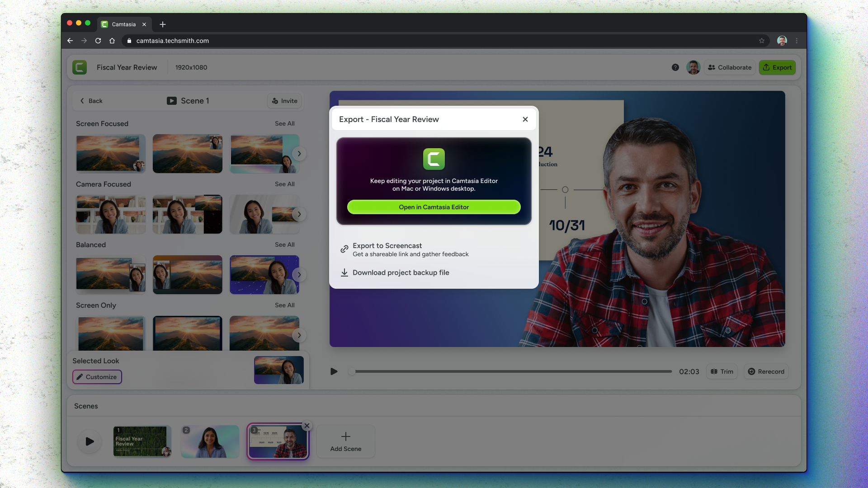Bookmark page with star icon
The image size is (868, 488).
click(x=762, y=41)
